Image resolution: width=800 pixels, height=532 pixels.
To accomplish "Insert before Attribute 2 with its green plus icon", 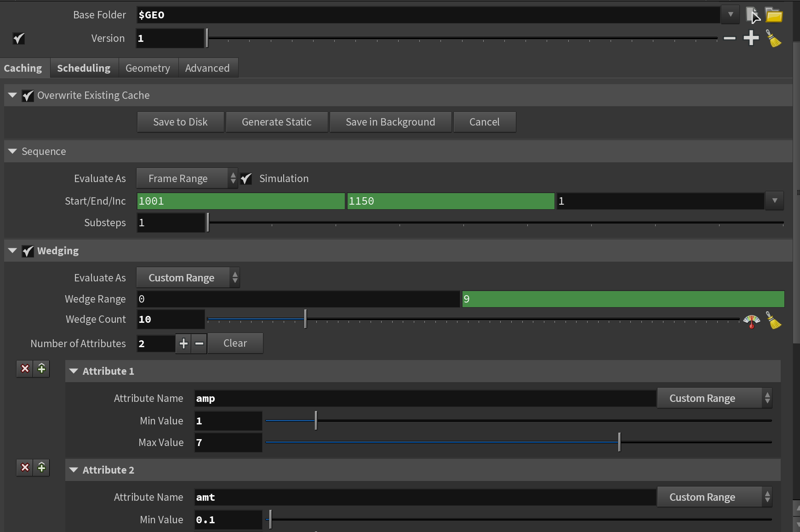I will pyautogui.click(x=41, y=468).
